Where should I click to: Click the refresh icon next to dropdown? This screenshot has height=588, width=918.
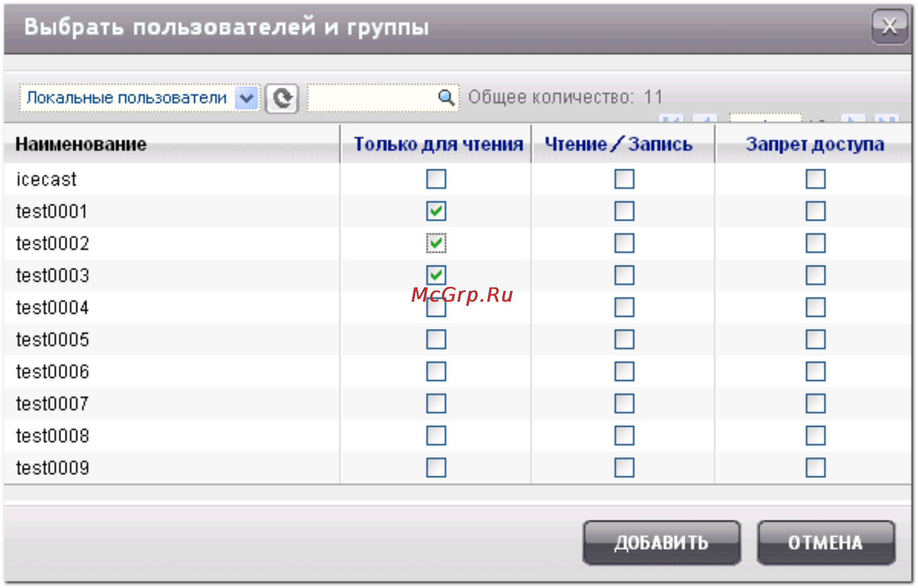click(282, 98)
